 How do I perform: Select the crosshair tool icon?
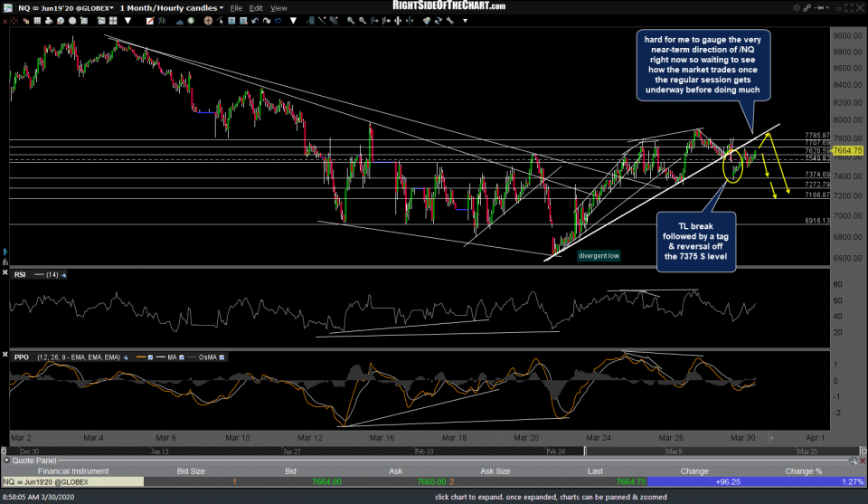[208, 21]
